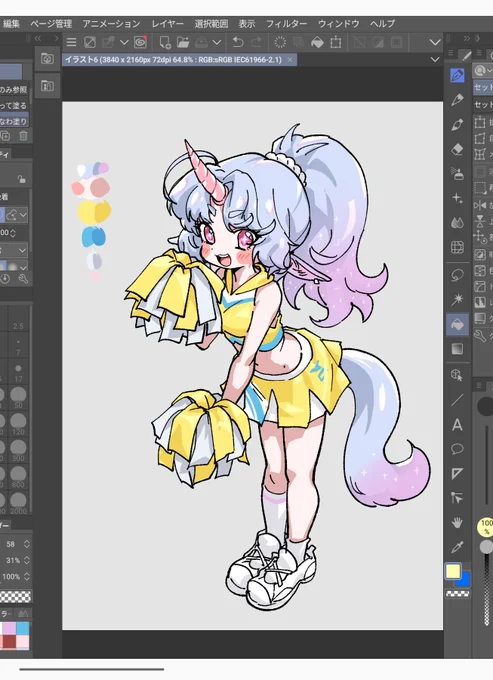Select the Auto select magic wand tool
Screen dimensions: 493x680
coord(457,299)
